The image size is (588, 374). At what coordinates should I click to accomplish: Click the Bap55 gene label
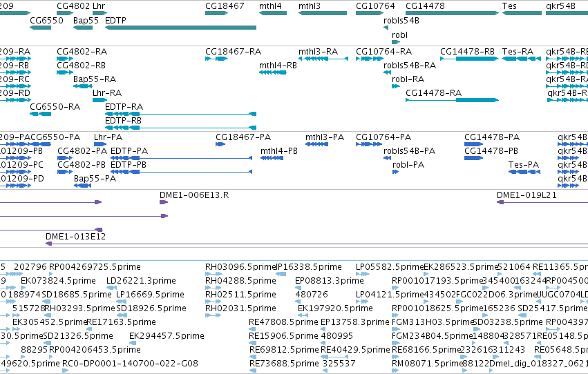86,21
